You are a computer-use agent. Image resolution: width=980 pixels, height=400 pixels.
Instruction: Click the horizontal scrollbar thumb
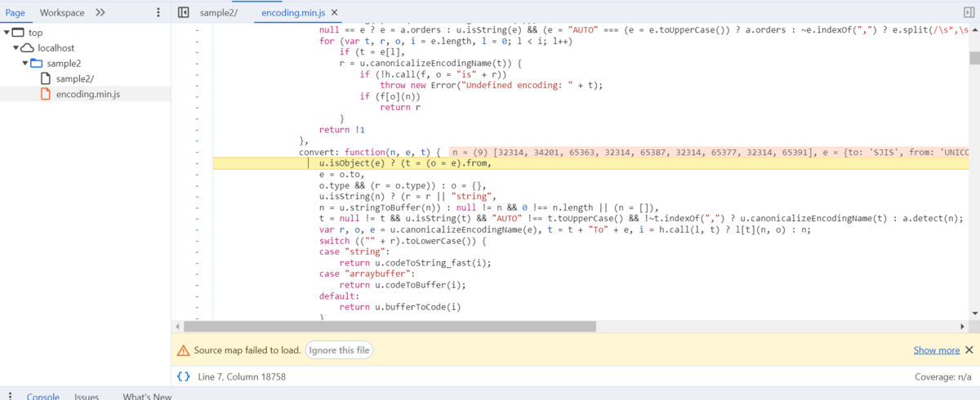390,326
